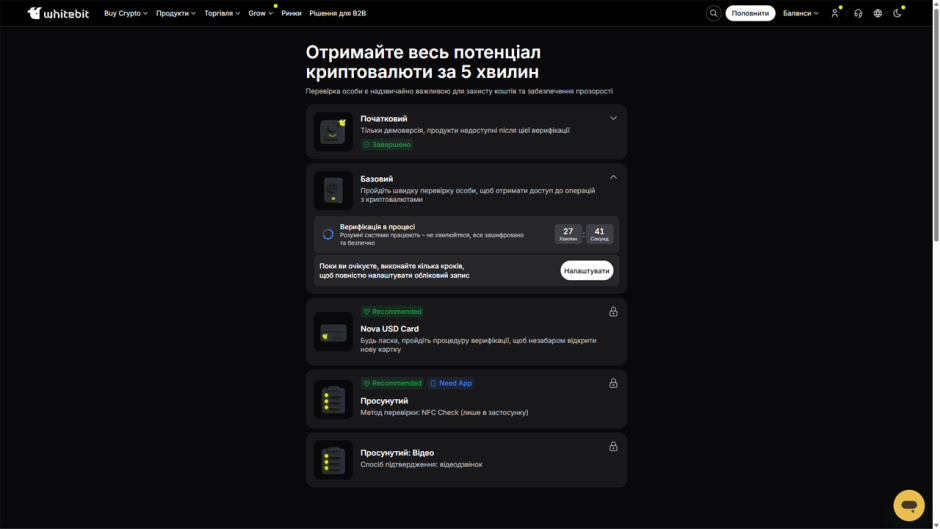940x529 pixels.
Task: Click the Початковий level shield icon
Action: pos(333,132)
